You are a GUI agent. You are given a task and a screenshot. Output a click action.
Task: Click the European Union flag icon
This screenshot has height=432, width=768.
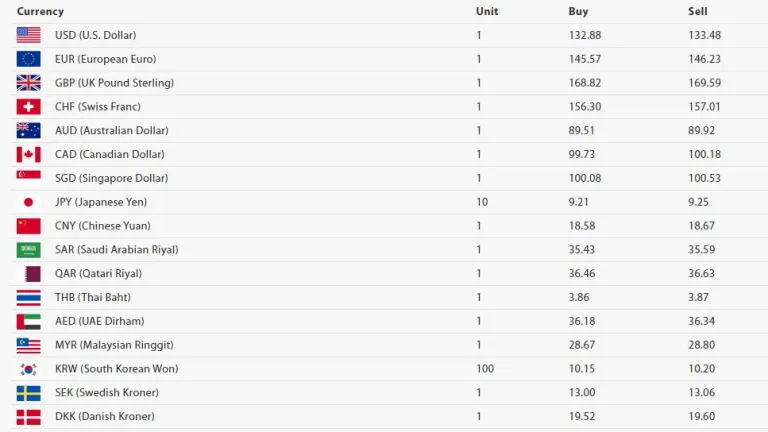tap(28, 59)
